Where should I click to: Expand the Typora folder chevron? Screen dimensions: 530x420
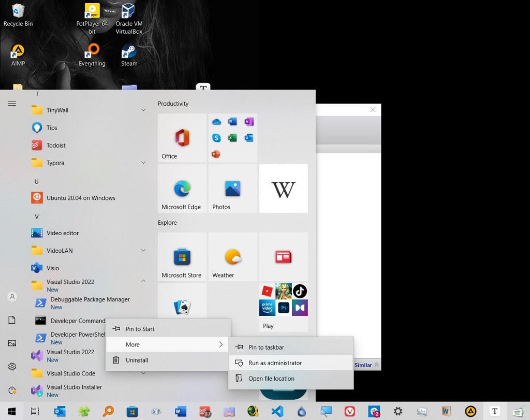click(x=143, y=163)
